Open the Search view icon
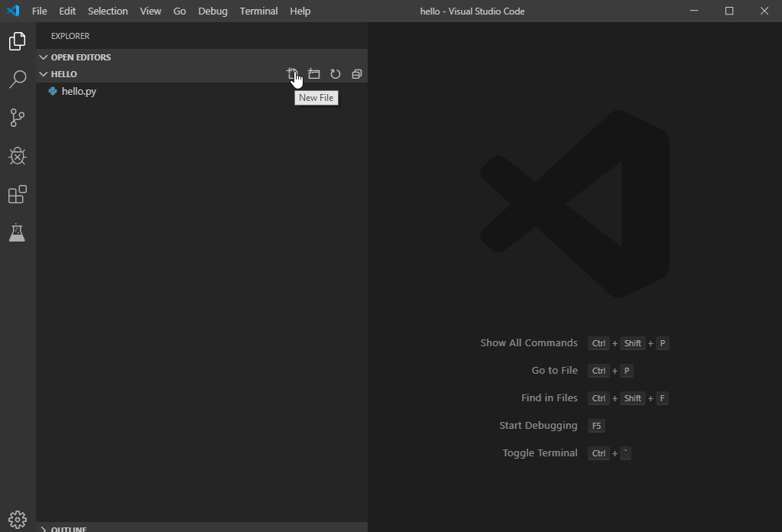This screenshot has width=782, height=532. (x=17, y=79)
